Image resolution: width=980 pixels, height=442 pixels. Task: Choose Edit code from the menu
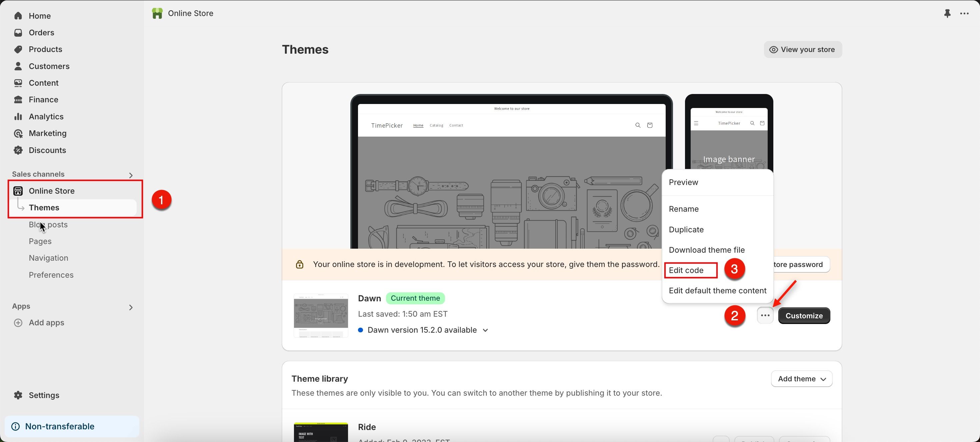[686, 270]
